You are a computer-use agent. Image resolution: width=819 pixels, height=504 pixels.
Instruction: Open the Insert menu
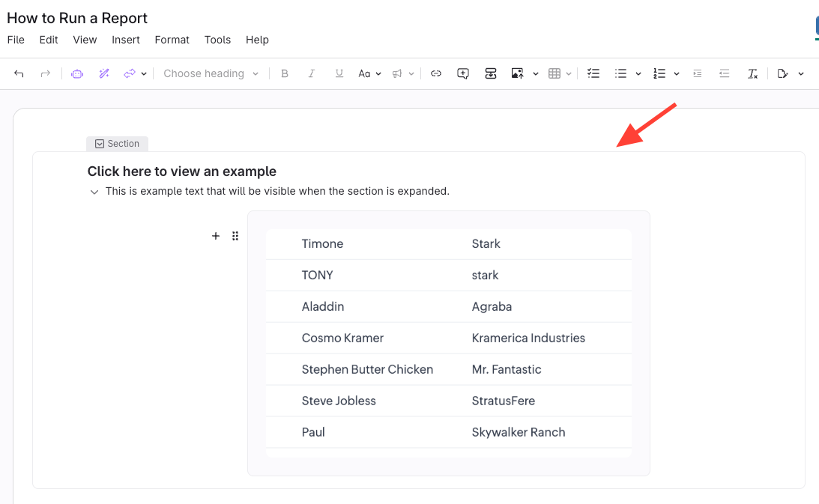(x=126, y=40)
